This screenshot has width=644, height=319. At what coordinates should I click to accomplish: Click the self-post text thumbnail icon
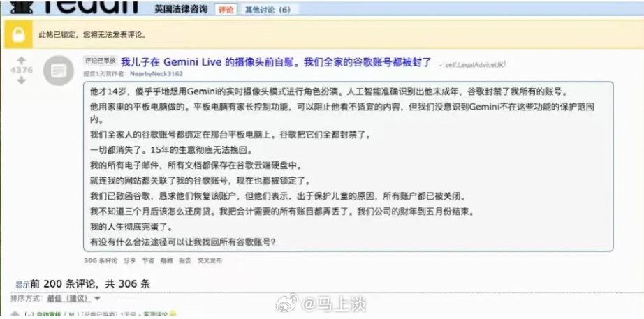point(58,71)
